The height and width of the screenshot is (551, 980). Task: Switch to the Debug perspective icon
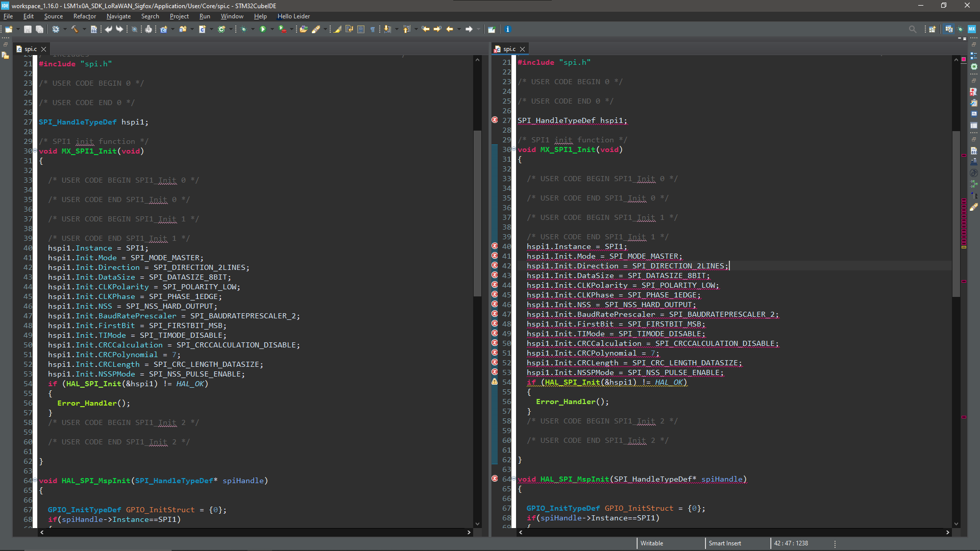(960, 29)
